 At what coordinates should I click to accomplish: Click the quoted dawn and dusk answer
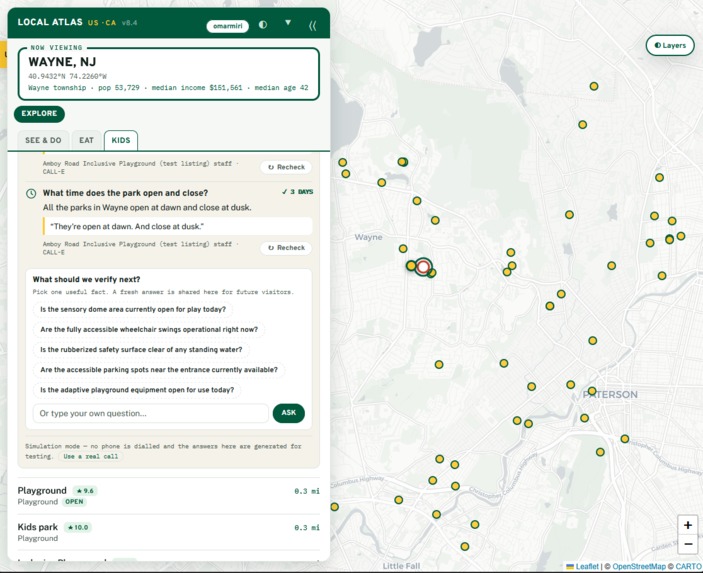click(178, 226)
